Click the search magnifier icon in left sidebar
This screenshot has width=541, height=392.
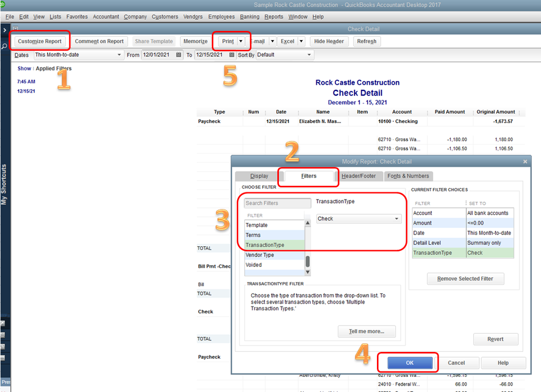4,46
